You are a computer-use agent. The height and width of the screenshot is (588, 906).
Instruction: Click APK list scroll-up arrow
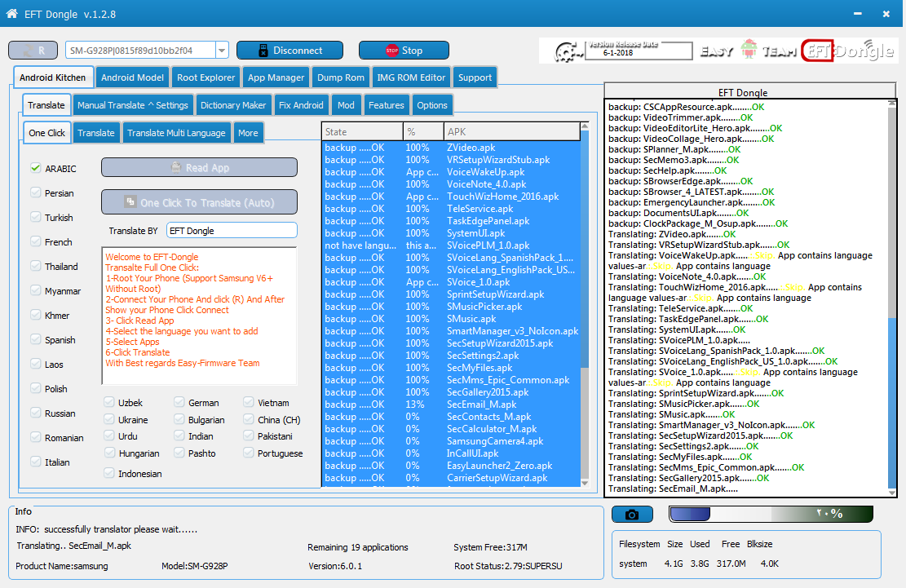585,126
